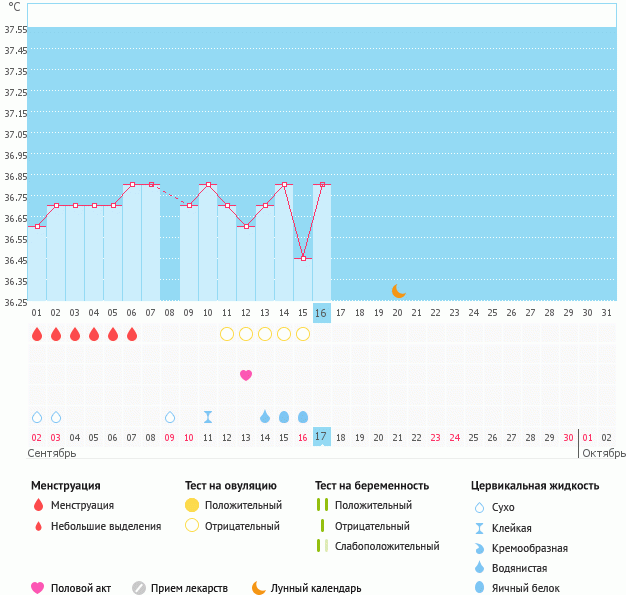This screenshot has width=626, height=595.
Task: Select the highlighted cycle day 16 marker
Action: pyautogui.click(x=321, y=313)
